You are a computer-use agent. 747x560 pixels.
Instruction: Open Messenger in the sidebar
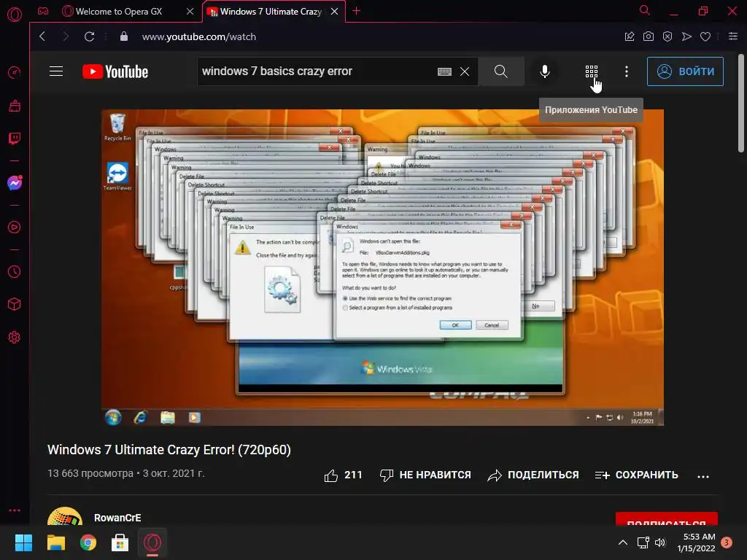(x=15, y=183)
